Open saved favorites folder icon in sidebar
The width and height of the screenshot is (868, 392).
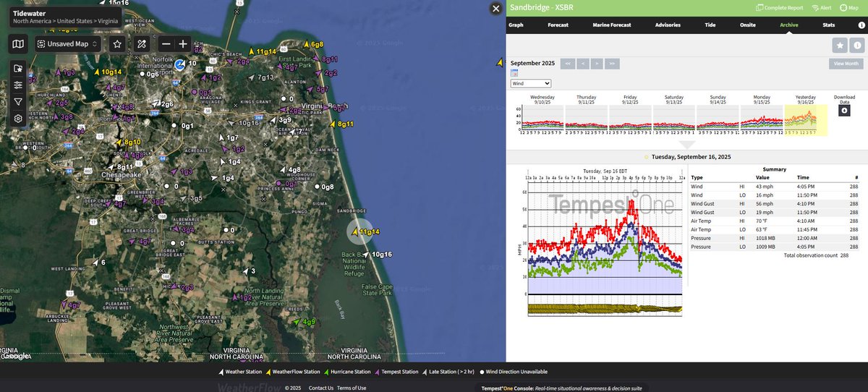point(18,69)
